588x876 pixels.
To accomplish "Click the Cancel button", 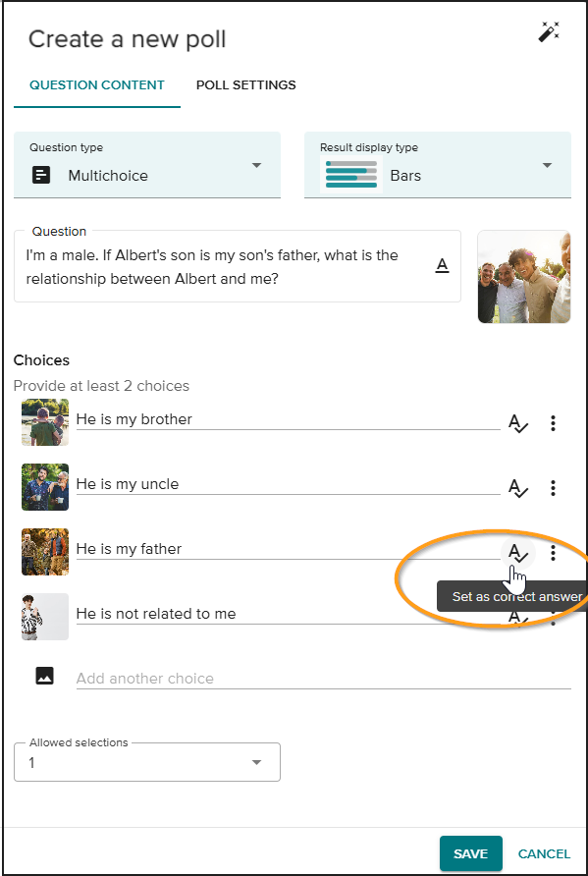I will coord(544,853).
